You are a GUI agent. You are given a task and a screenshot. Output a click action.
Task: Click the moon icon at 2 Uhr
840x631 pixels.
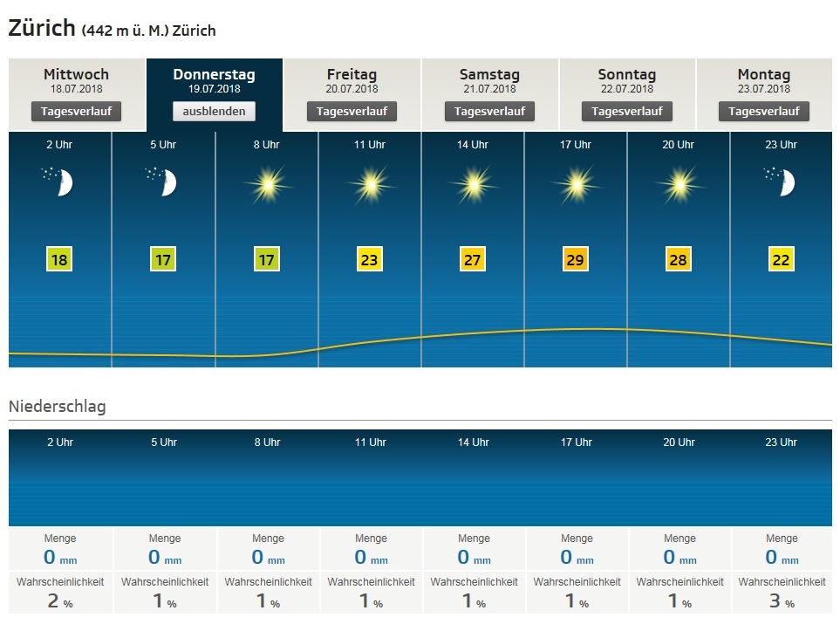59,182
